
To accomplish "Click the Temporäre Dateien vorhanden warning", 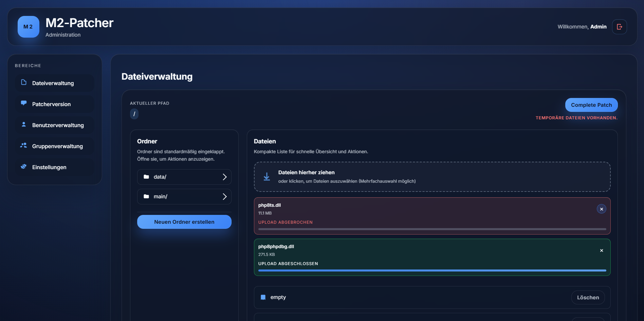I will [576, 118].
